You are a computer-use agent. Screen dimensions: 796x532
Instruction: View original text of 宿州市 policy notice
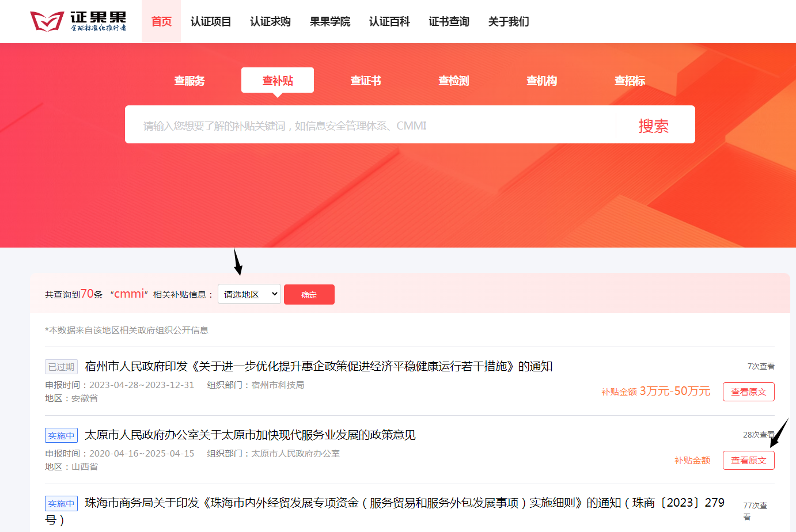point(748,392)
